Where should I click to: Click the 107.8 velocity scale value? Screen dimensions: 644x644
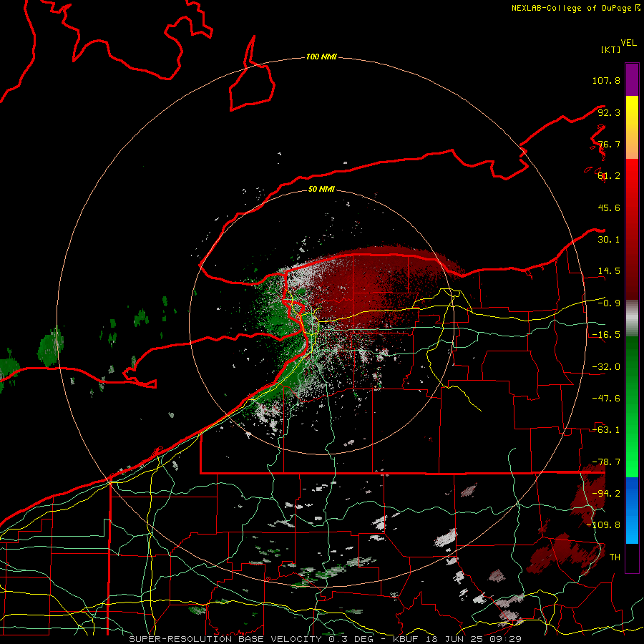606,80
